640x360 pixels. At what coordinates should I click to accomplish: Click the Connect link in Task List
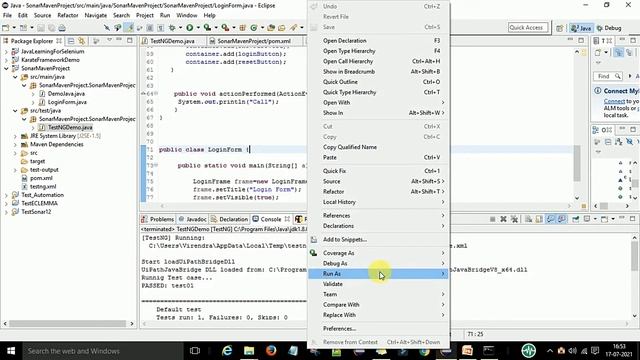[x=614, y=101]
